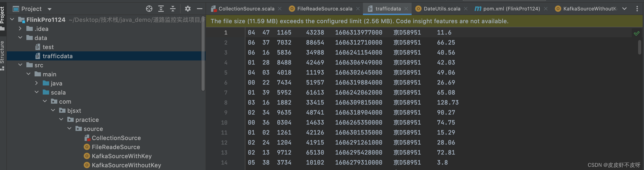Collapse the practice package

pos(61,119)
